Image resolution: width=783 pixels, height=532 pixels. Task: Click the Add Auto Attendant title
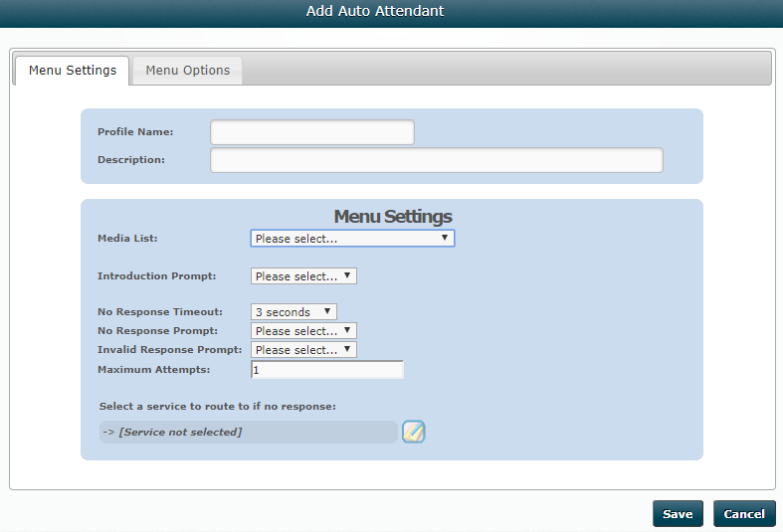(375, 11)
